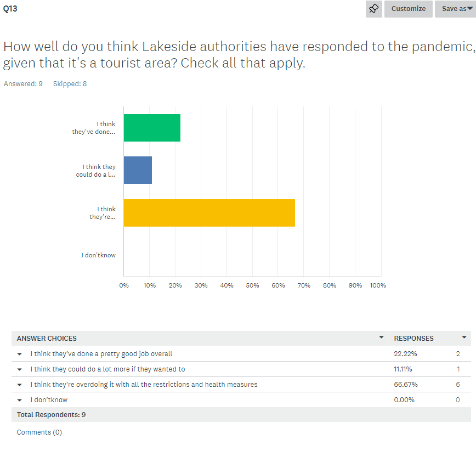Click the Lakeside authorities question title text
This screenshot has width=476, height=456.
click(238, 54)
